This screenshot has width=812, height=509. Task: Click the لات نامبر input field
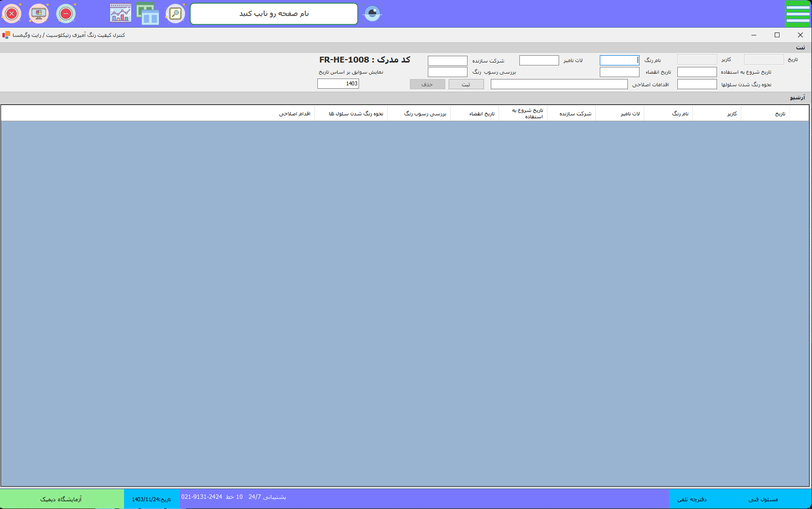point(539,60)
